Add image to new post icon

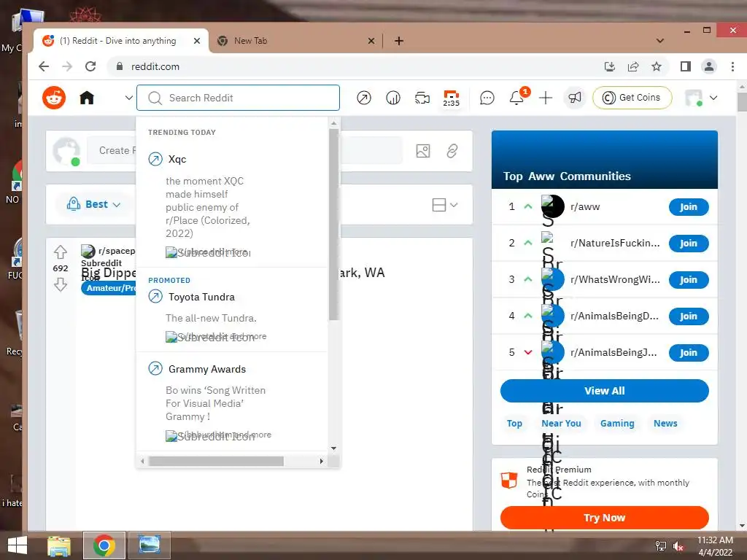pyautogui.click(x=423, y=151)
